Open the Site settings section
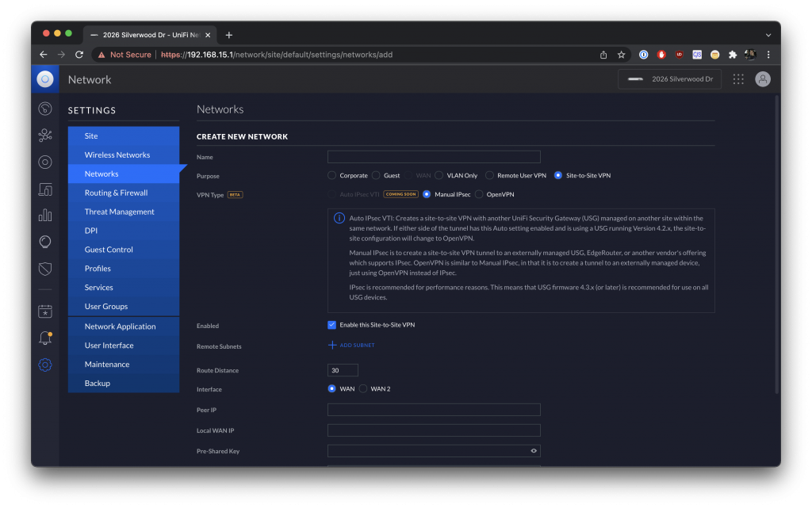 (124, 136)
